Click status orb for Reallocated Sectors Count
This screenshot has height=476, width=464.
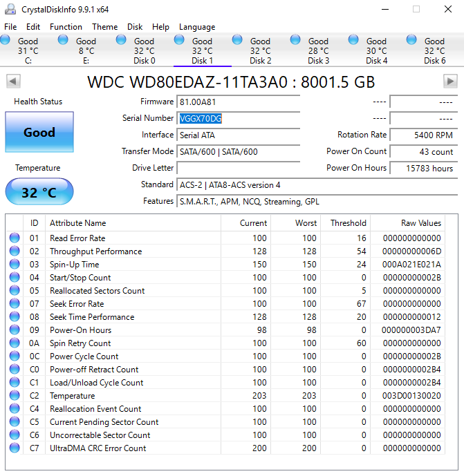tap(15, 290)
